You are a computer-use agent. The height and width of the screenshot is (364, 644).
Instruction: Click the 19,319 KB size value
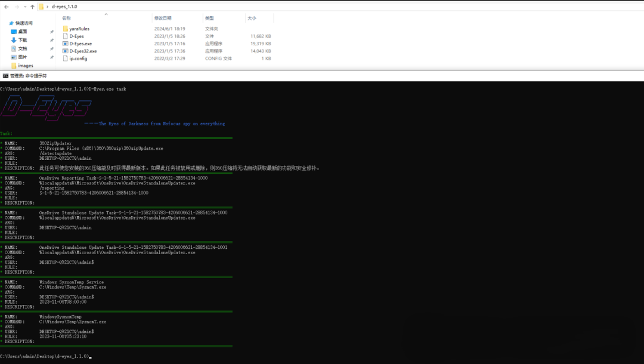click(x=261, y=44)
